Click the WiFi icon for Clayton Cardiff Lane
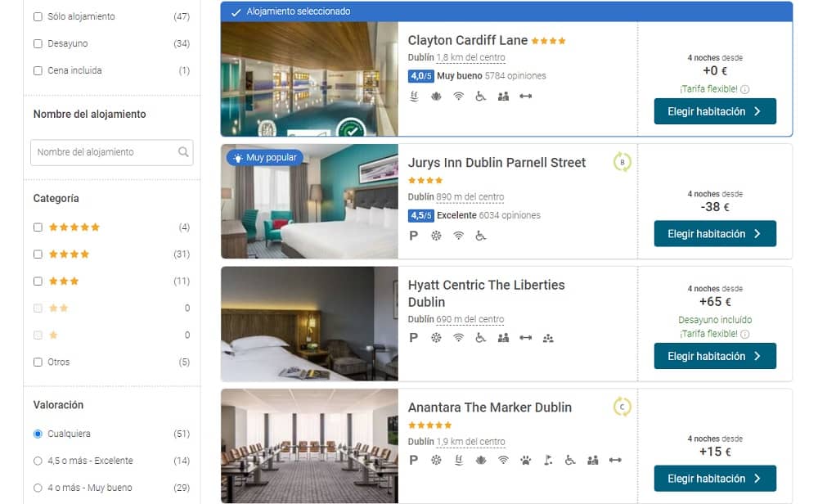The image size is (818, 504). tap(459, 96)
